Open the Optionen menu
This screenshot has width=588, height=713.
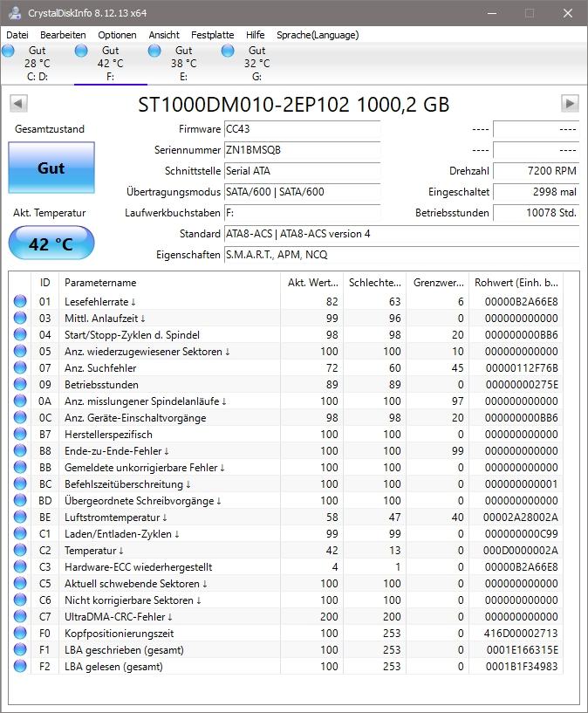[117, 35]
